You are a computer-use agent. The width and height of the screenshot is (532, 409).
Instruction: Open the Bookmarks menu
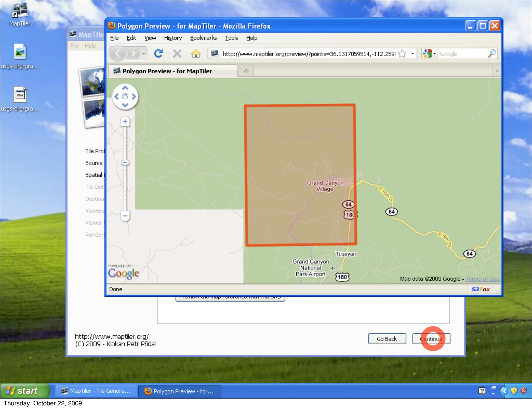click(203, 38)
